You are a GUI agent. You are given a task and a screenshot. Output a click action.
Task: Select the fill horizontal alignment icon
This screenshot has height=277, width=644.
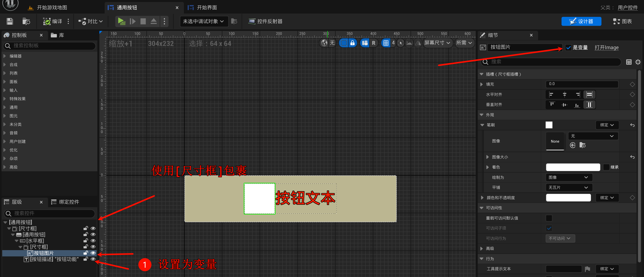589,94
